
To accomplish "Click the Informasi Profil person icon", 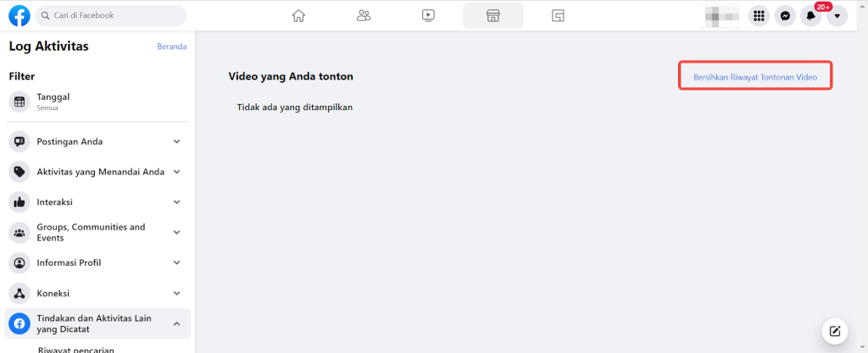I will tap(19, 263).
